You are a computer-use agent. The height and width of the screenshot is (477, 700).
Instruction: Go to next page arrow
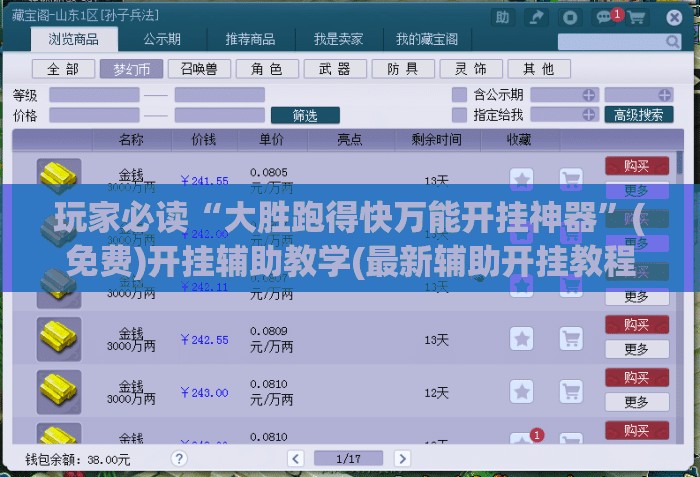[x=402, y=458]
